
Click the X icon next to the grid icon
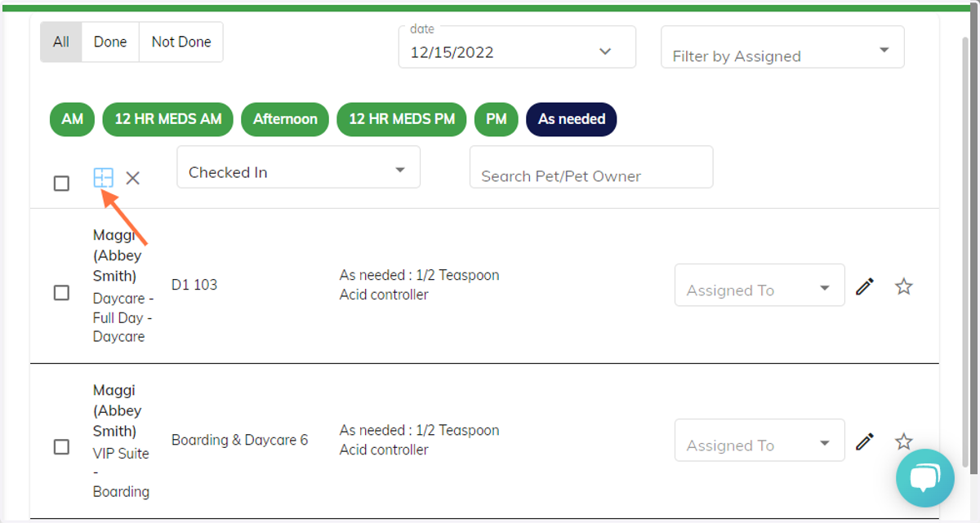[133, 178]
